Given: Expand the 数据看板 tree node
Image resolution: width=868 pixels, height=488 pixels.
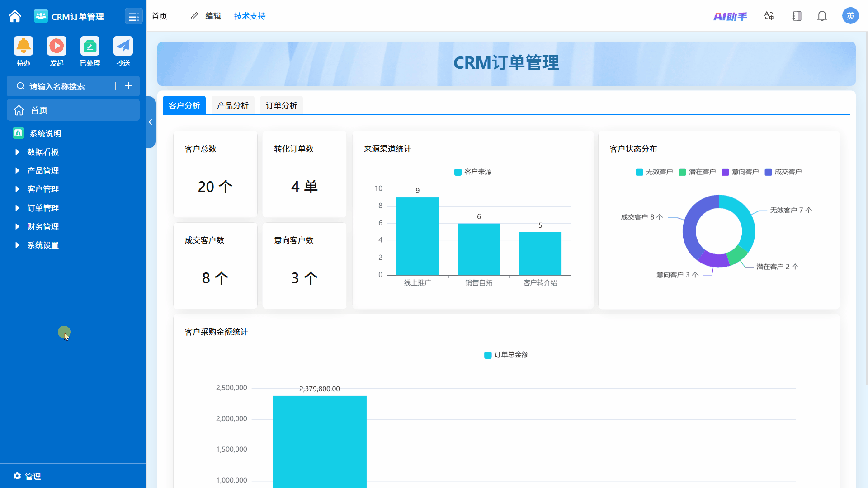Looking at the screenshot, I should point(17,152).
